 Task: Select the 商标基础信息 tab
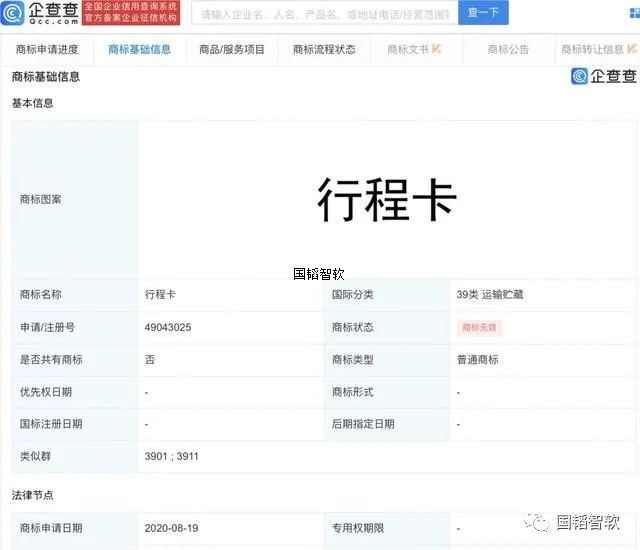140,50
